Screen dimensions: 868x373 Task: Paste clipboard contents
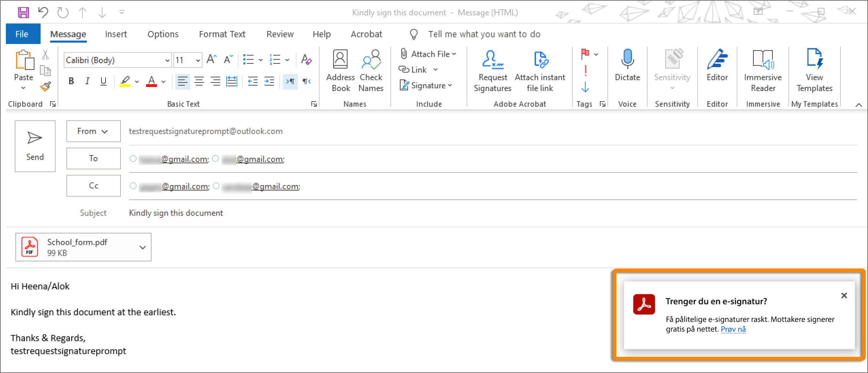pyautogui.click(x=24, y=70)
